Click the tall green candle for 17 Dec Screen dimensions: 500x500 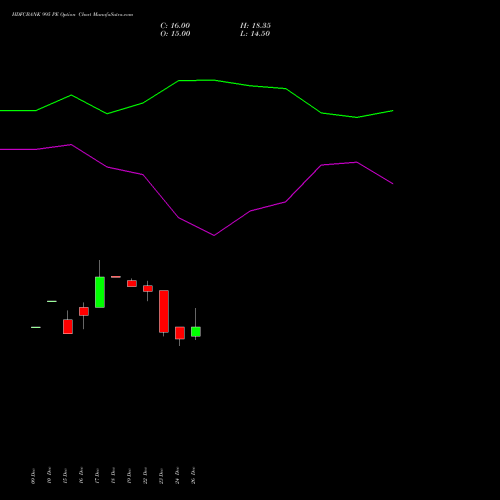[x=100, y=292]
